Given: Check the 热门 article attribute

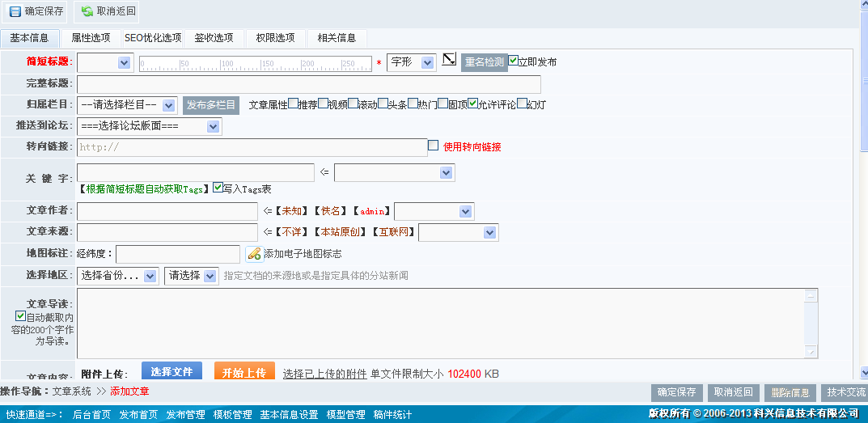Looking at the screenshot, I should pyautogui.click(x=413, y=103).
